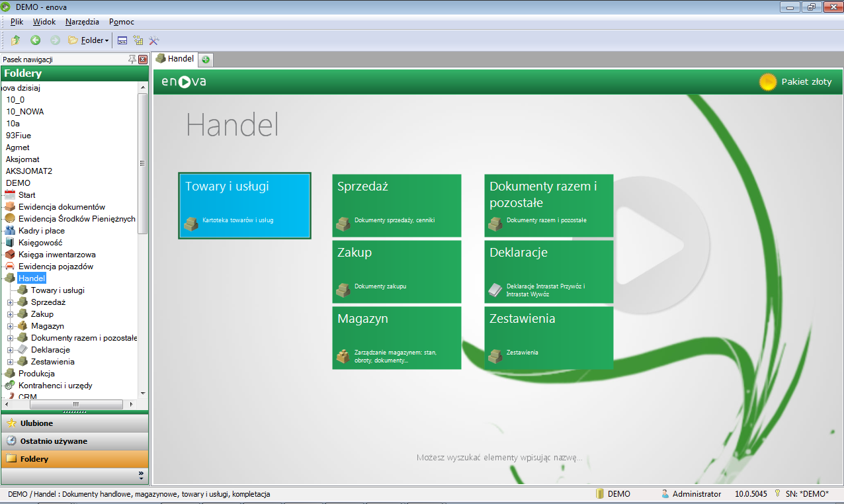
Task: Select Handel in folder tree
Action: point(32,278)
